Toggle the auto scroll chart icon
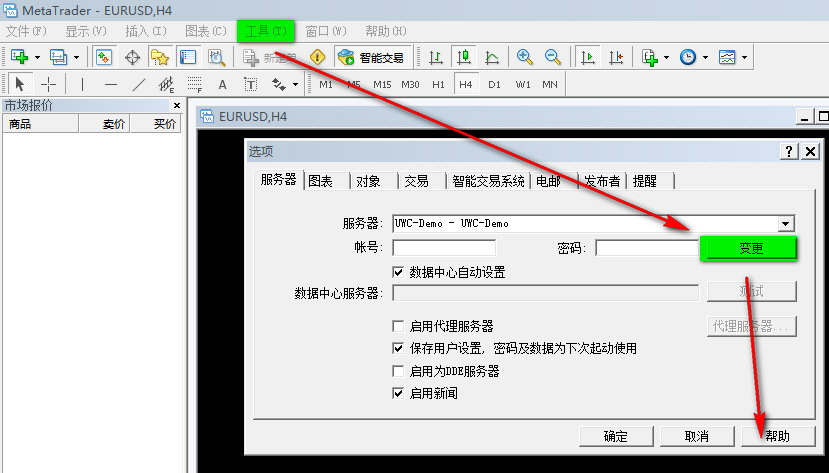The image size is (829, 473). (587, 57)
